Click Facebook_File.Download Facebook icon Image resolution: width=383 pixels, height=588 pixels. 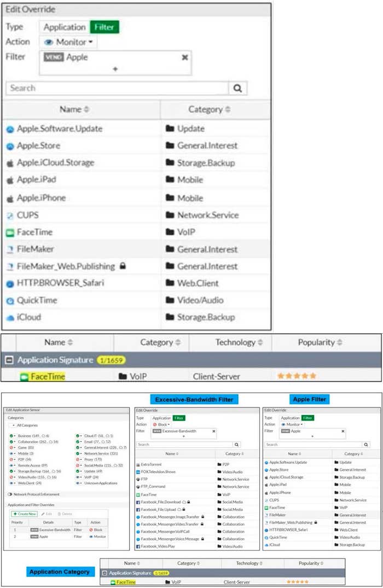click(x=138, y=502)
